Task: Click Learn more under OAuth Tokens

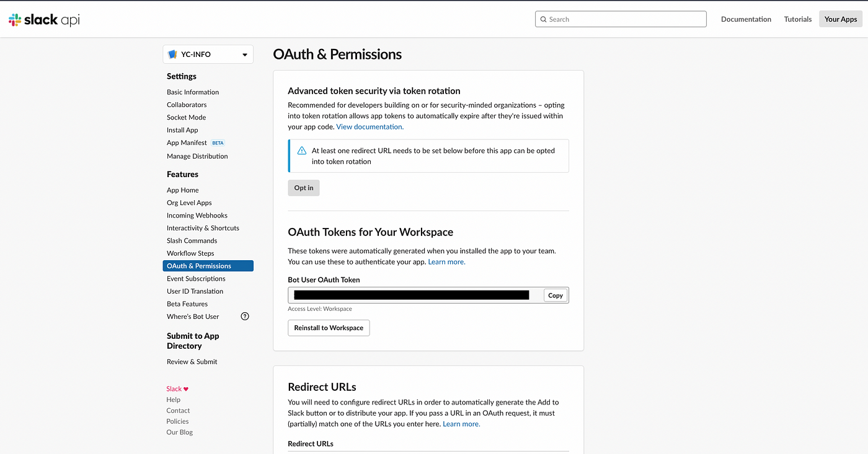Action: [x=446, y=262]
